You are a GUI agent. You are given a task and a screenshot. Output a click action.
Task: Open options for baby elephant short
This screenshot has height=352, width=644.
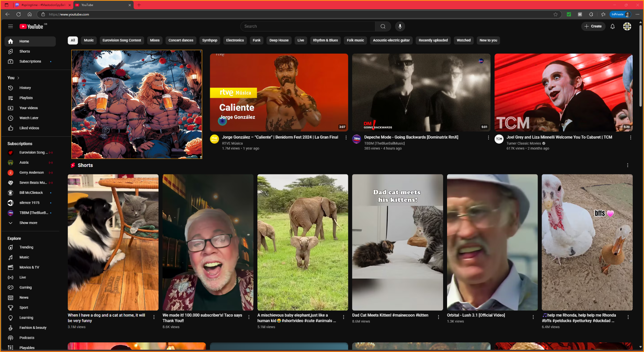coord(344,317)
